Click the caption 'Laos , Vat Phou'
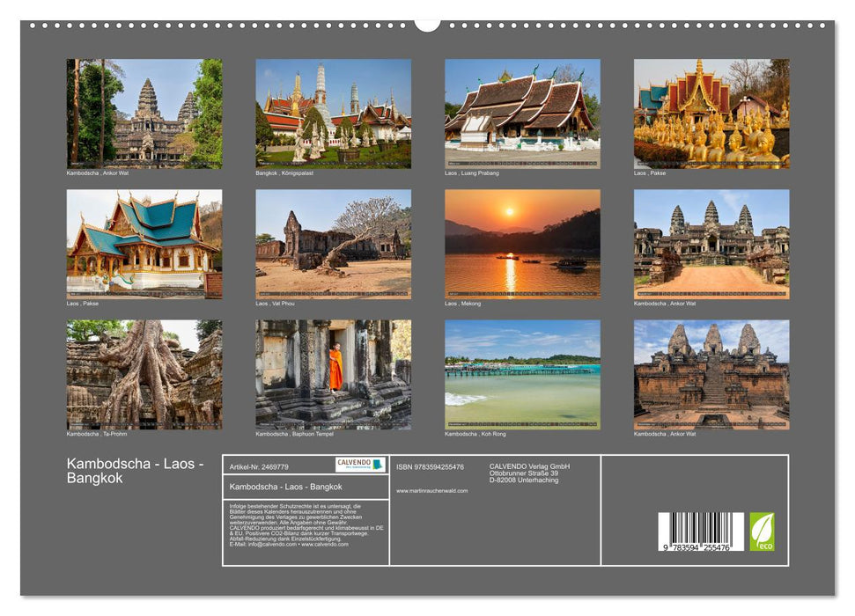The height and width of the screenshot is (616, 855). point(276,304)
